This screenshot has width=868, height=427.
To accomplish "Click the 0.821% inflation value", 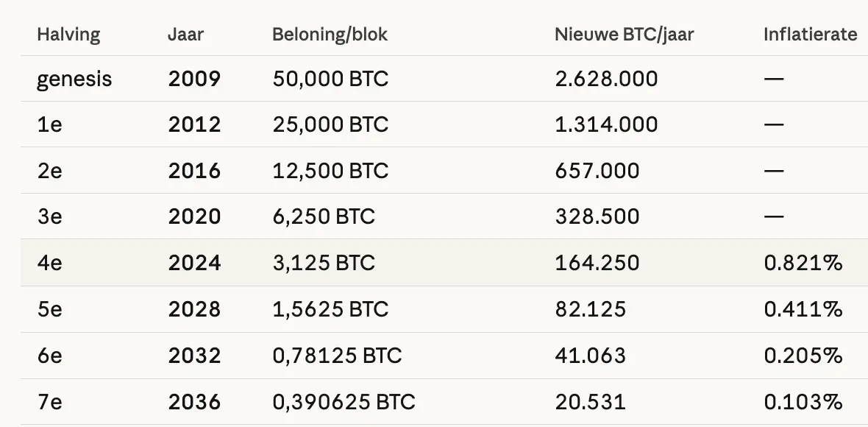I will tap(803, 263).
